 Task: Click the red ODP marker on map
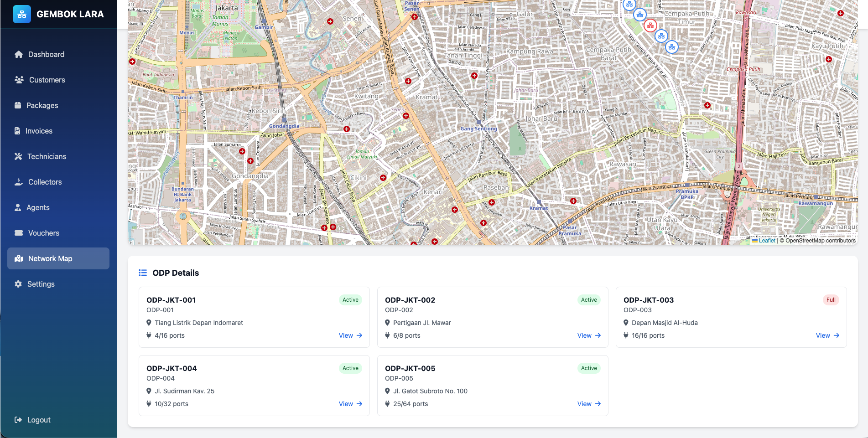point(650,26)
